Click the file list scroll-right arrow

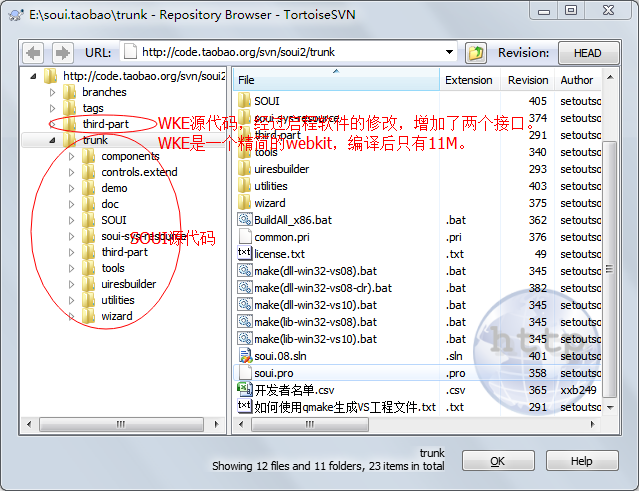point(592,424)
